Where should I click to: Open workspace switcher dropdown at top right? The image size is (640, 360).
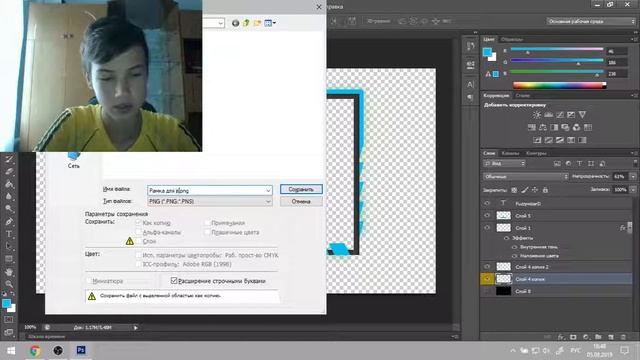[591, 21]
